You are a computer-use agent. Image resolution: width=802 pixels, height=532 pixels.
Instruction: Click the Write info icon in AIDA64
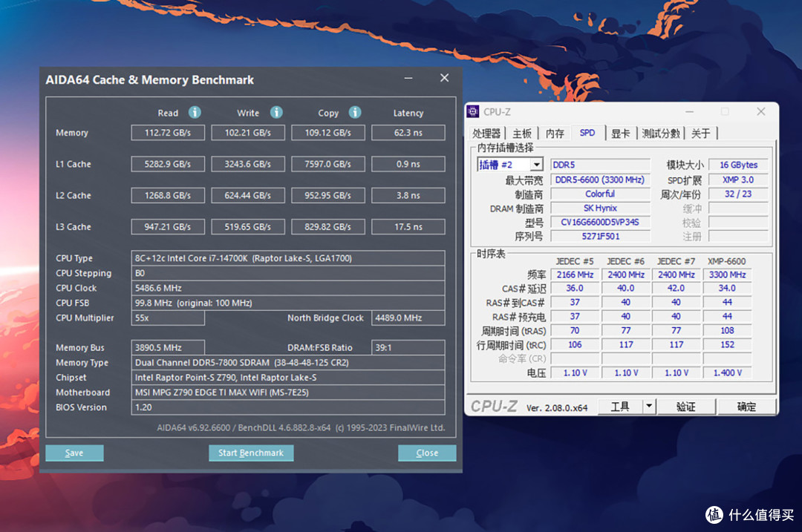276,113
